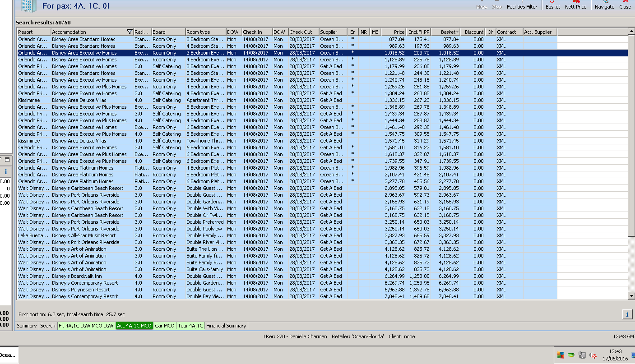Sort by the Rati... rating column header

pos(143,32)
